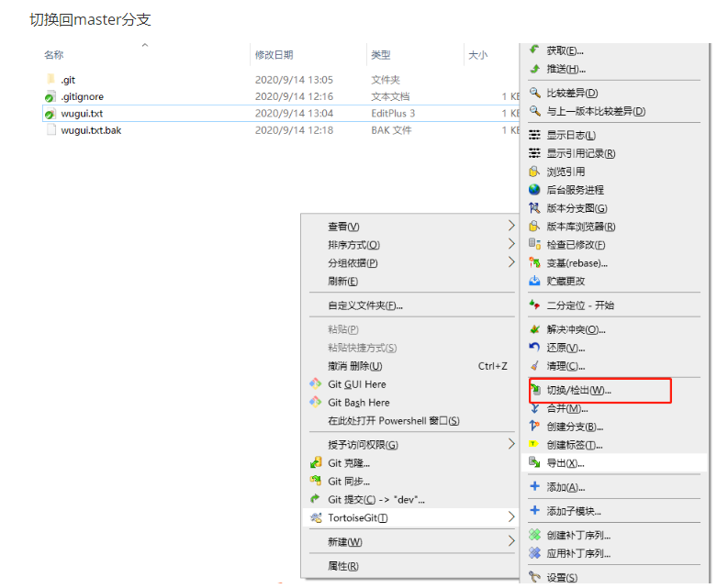The height and width of the screenshot is (588, 728).
Task: Expand the TortoiseGit(T) submenu arrow
Action: pos(511,517)
